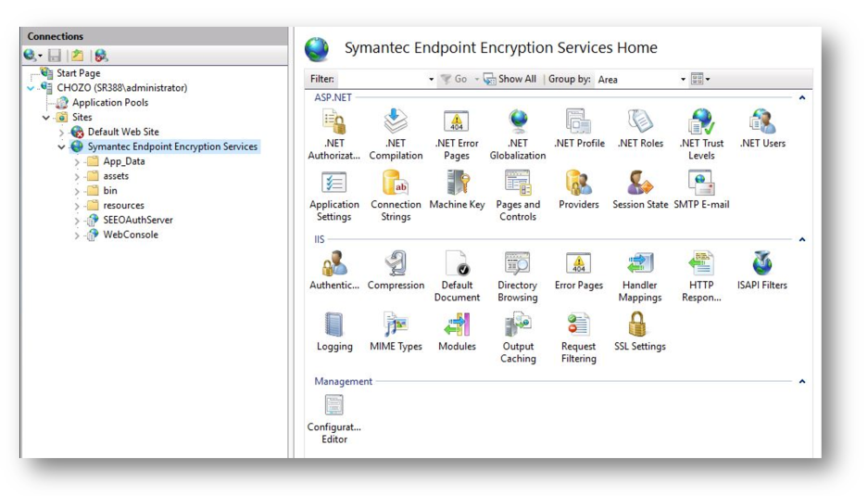
Task: Click inside the Filter text field
Action: click(382, 80)
